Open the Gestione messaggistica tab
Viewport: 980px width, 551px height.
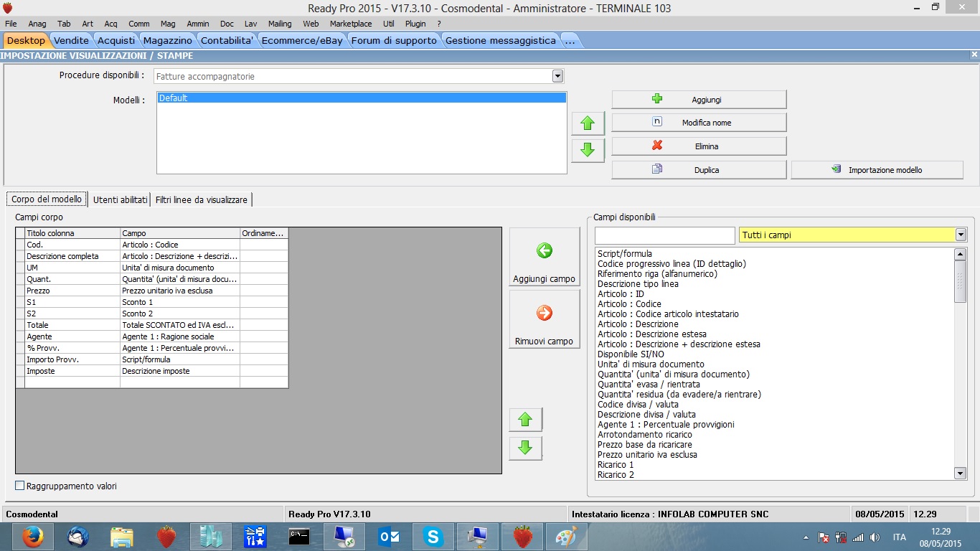[x=501, y=40]
